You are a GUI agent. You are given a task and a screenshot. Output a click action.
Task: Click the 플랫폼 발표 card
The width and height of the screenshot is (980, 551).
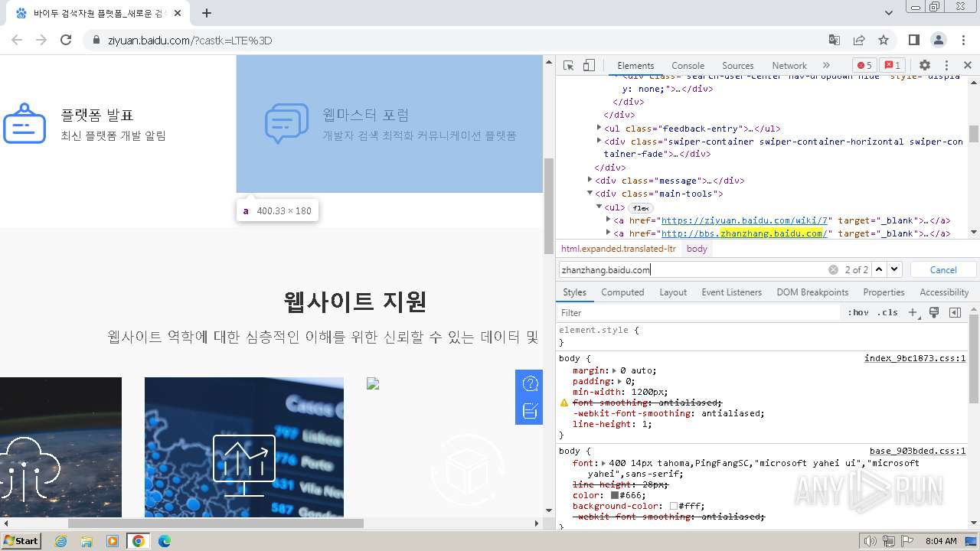coord(118,123)
